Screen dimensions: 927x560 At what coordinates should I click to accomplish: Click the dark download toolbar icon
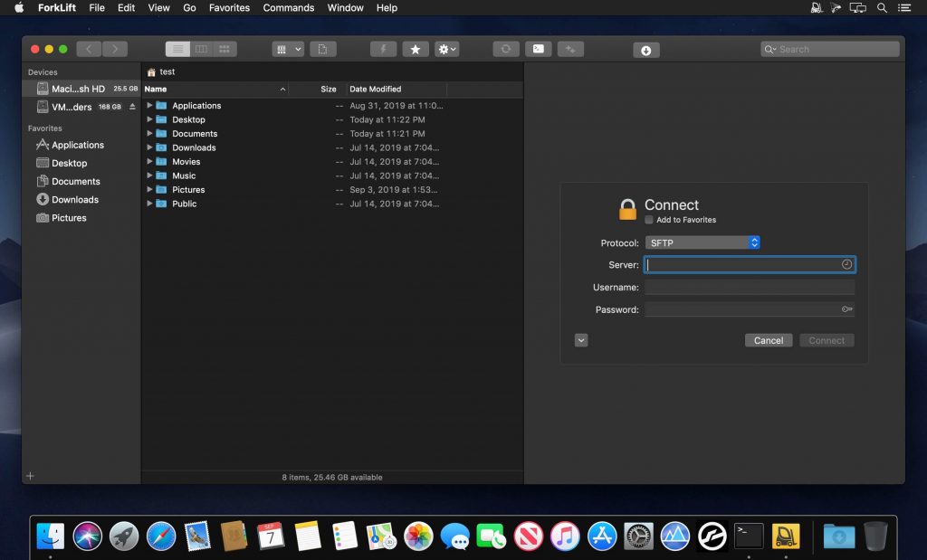click(645, 49)
